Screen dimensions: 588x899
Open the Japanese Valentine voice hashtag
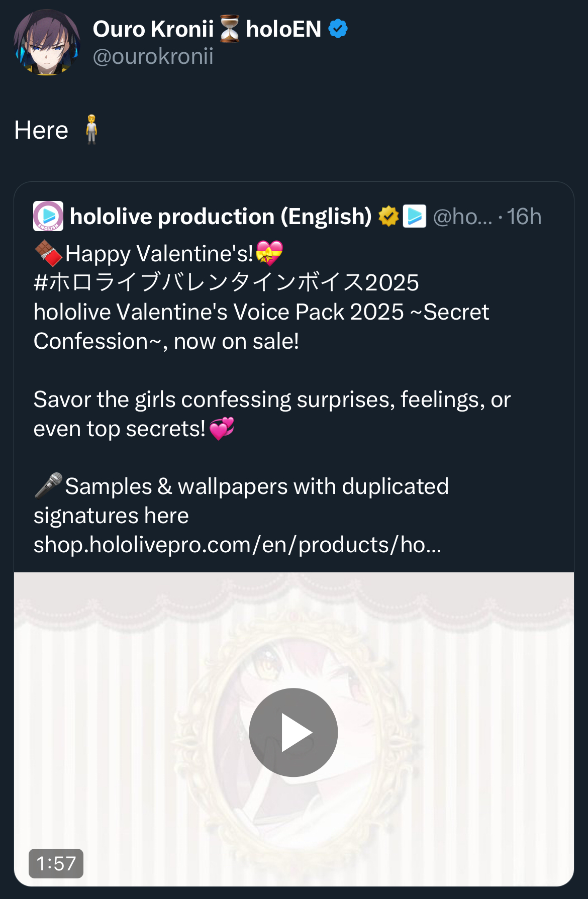click(226, 282)
